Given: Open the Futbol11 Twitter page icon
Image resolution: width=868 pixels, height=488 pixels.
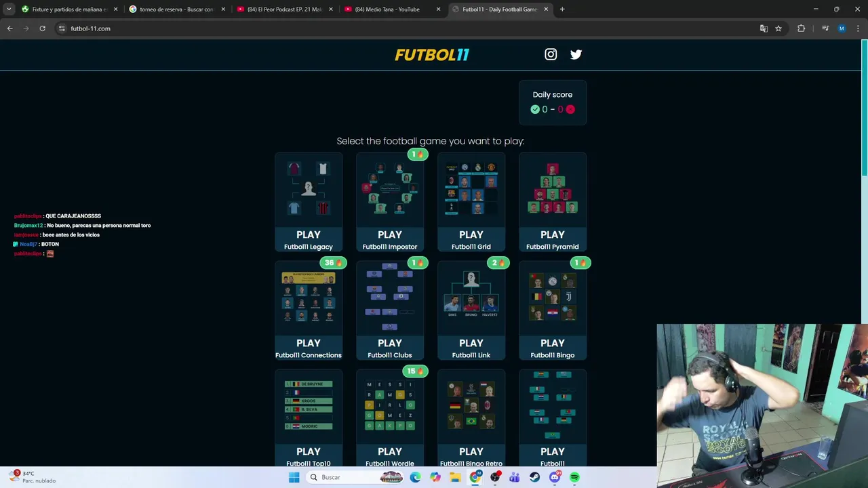Looking at the screenshot, I should click(x=576, y=54).
